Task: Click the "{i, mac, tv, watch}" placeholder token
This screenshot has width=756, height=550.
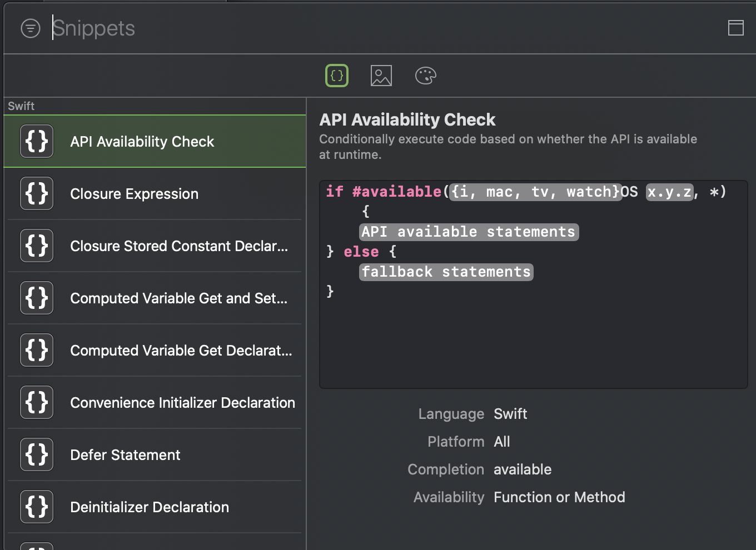Action: click(x=535, y=192)
